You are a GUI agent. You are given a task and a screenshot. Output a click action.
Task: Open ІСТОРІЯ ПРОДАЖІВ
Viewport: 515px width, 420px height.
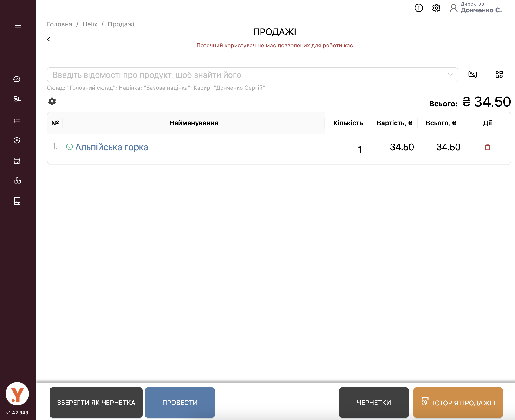point(458,402)
